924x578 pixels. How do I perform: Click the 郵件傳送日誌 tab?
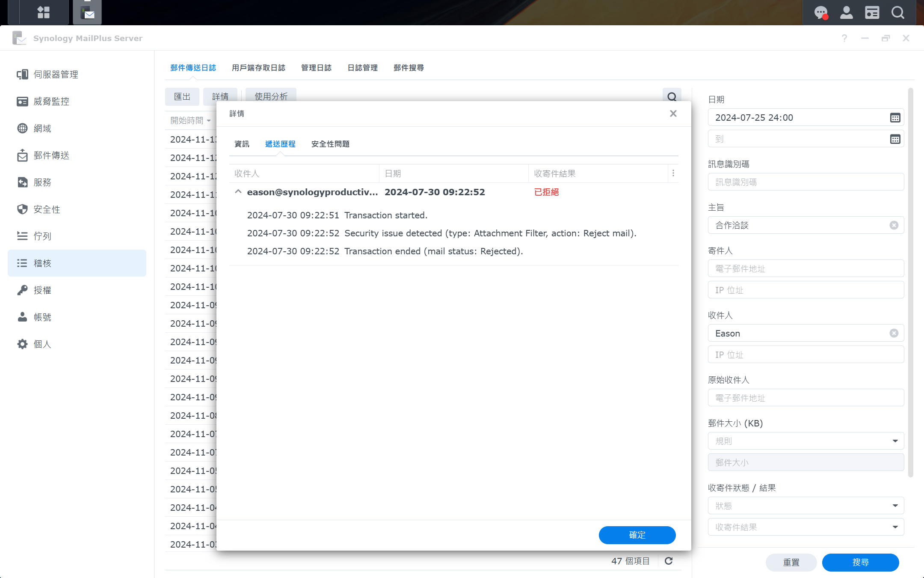click(x=193, y=67)
